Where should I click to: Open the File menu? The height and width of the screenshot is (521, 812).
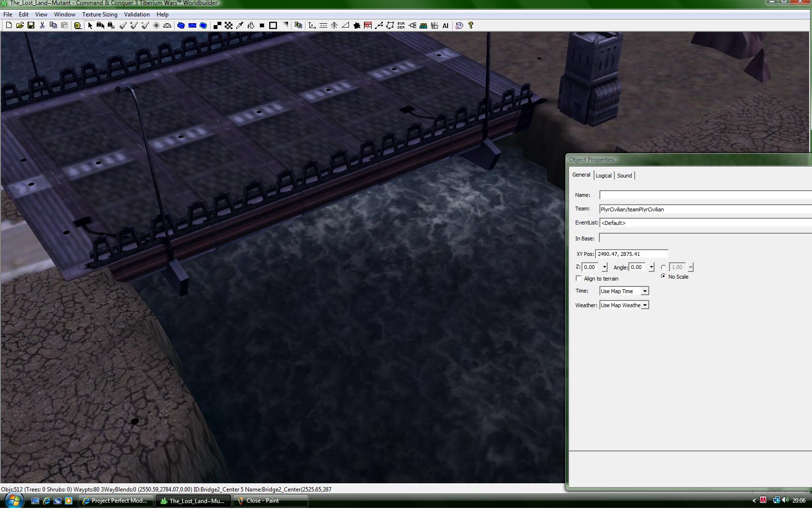coord(8,14)
